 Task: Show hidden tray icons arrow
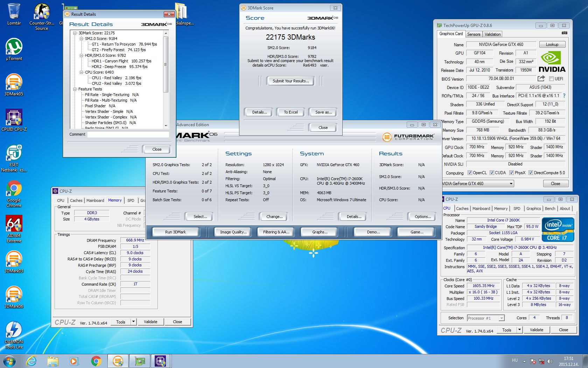[x=524, y=361]
